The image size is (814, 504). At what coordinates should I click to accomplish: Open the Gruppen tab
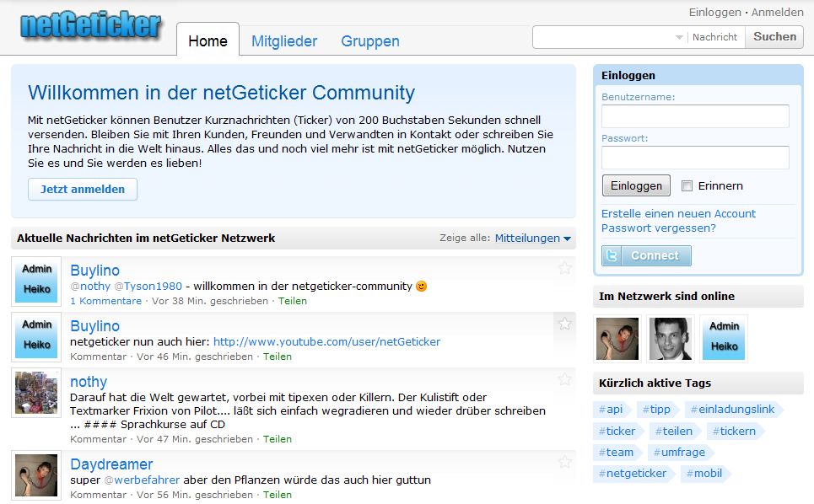coord(370,41)
